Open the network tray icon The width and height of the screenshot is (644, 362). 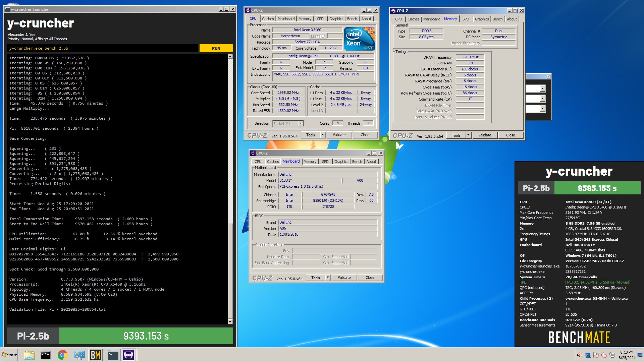coord(612,355)
